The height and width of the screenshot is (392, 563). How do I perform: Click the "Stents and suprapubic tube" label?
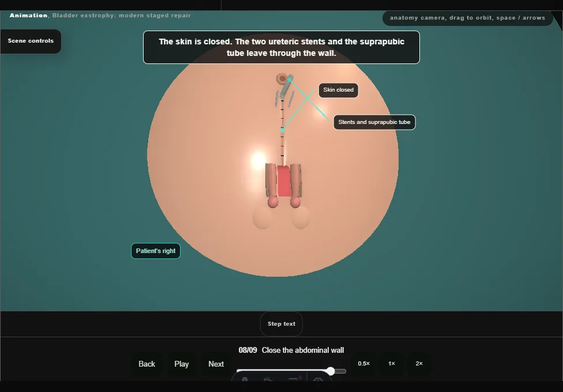coord(374,122)
